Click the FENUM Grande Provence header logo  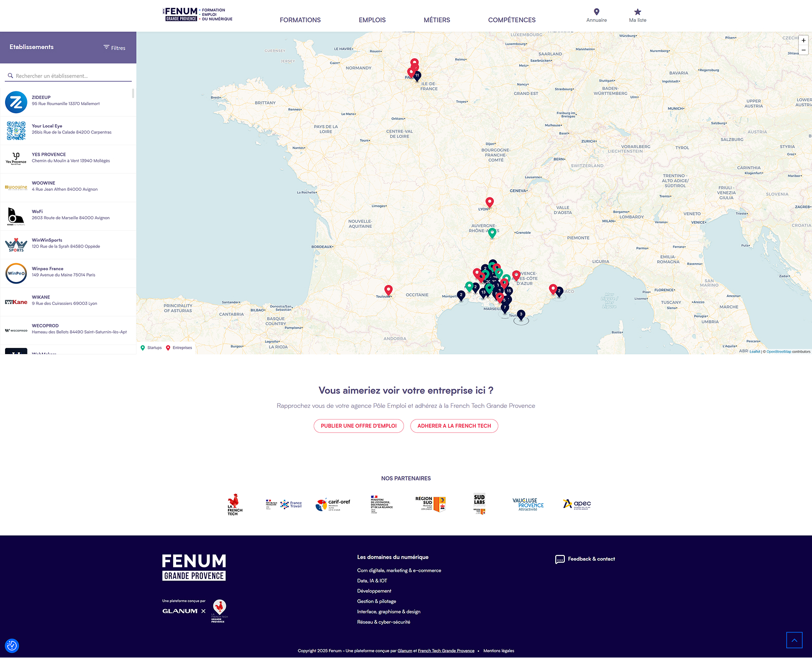coord(197,15)
